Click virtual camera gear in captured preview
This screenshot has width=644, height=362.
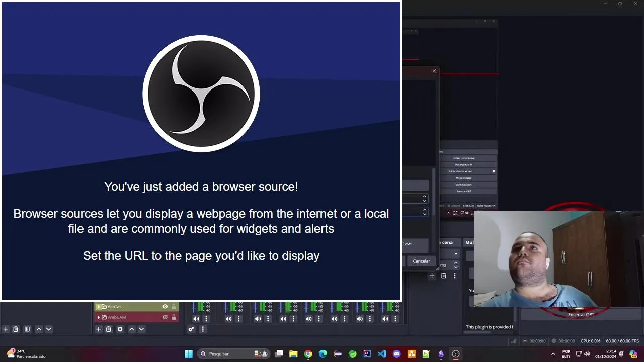[494, 171]
